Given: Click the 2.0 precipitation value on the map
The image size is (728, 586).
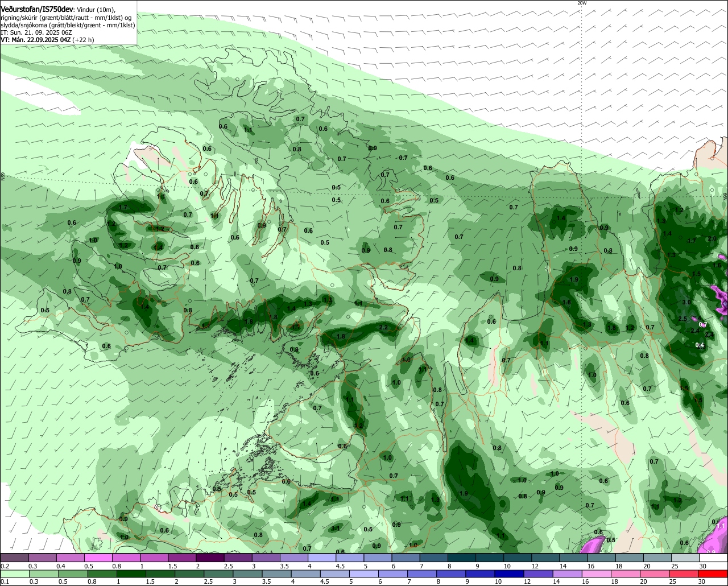Looking at the screenshot, I should pos(712,238).
